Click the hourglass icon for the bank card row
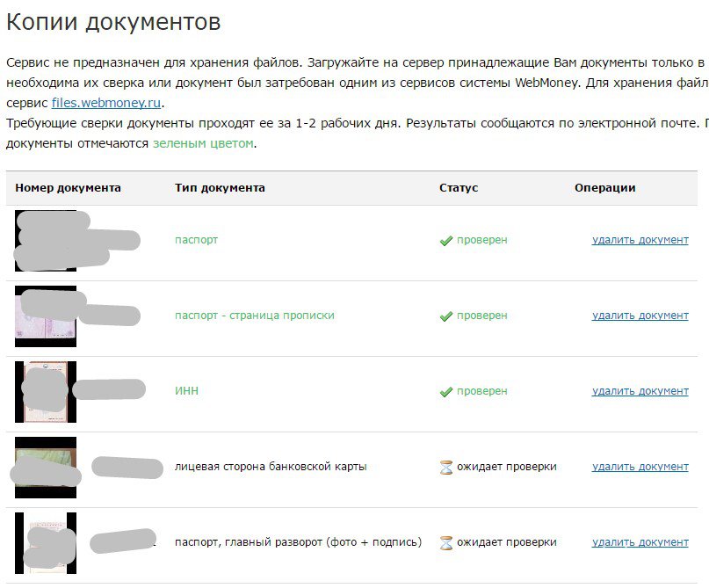The image size is (709, 588). 445,468
